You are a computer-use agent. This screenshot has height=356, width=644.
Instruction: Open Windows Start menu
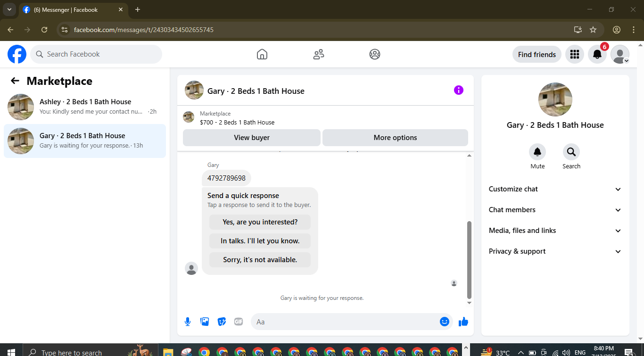click(x=11, y=352)
